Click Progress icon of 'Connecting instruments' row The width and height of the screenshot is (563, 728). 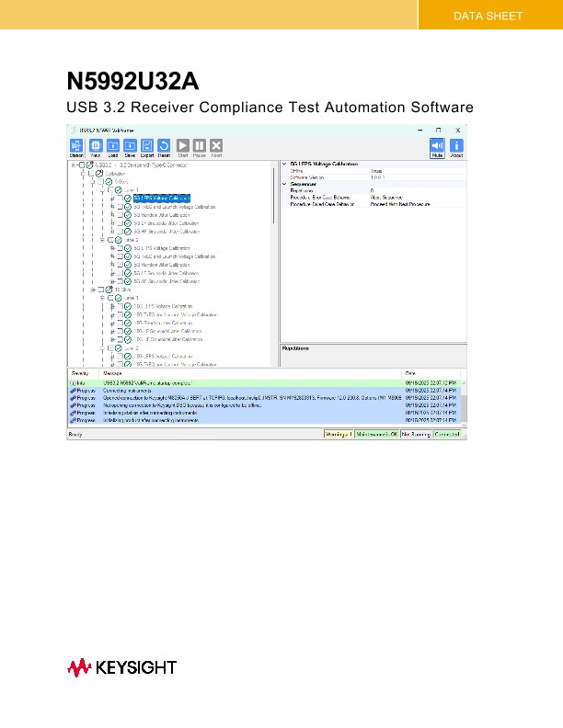pos(73,391)
